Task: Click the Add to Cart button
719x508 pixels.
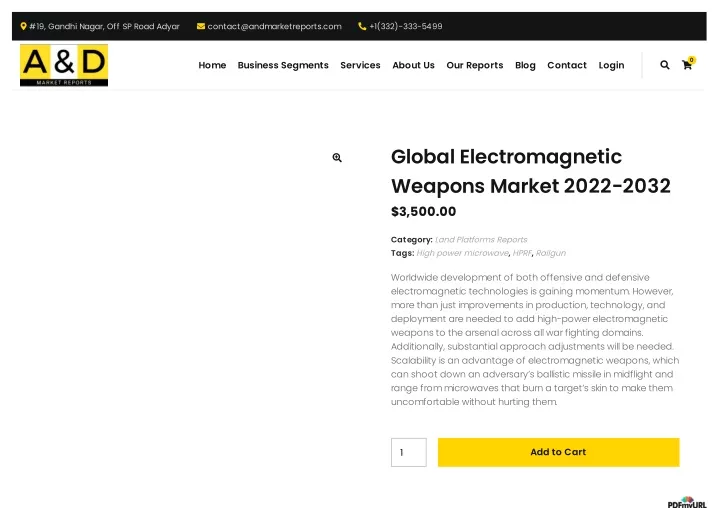Action: [x=559, y=452]
